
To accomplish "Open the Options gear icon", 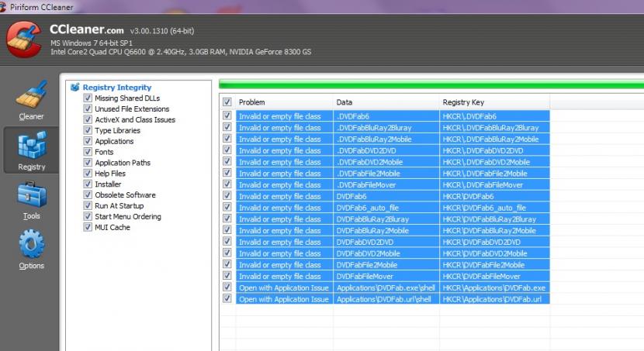I will tap(32, 243).
